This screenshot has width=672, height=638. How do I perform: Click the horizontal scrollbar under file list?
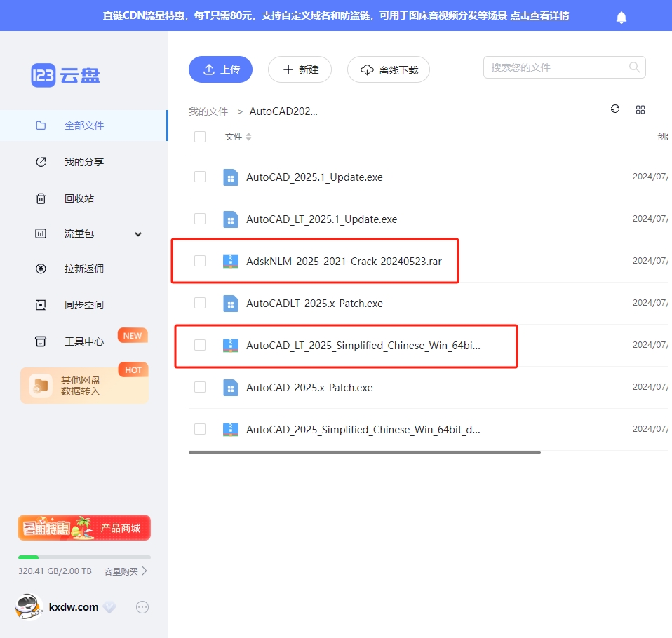[364, 452]
